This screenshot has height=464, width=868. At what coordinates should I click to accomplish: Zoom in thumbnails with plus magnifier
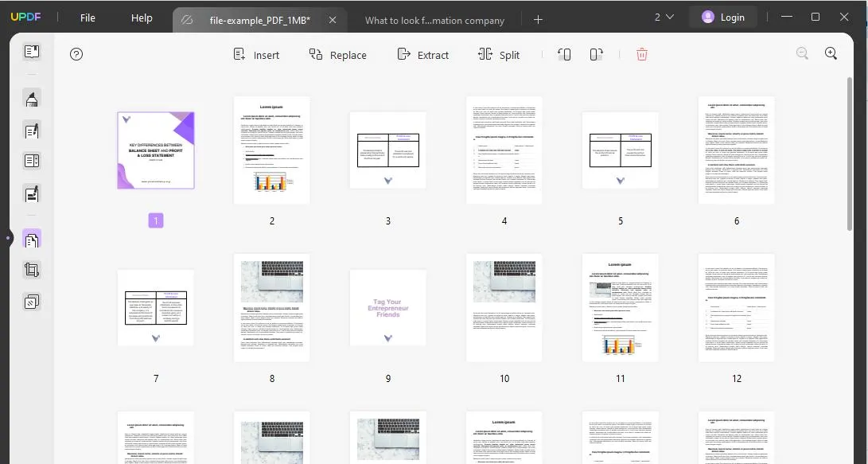[831, 53]
